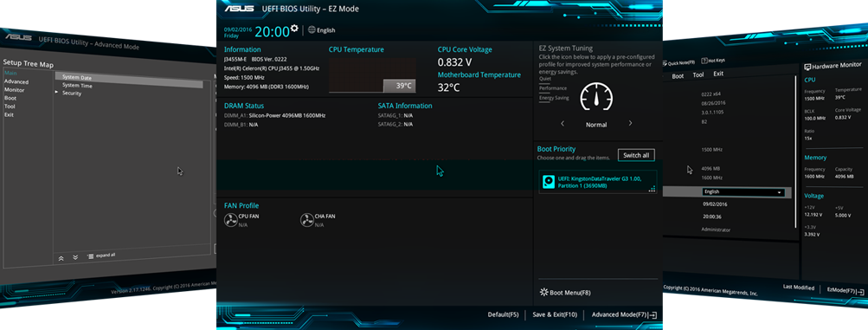Click 09/02/2016 date value in right window
Screen dimensions: 868x330
(x=714, y=204)
